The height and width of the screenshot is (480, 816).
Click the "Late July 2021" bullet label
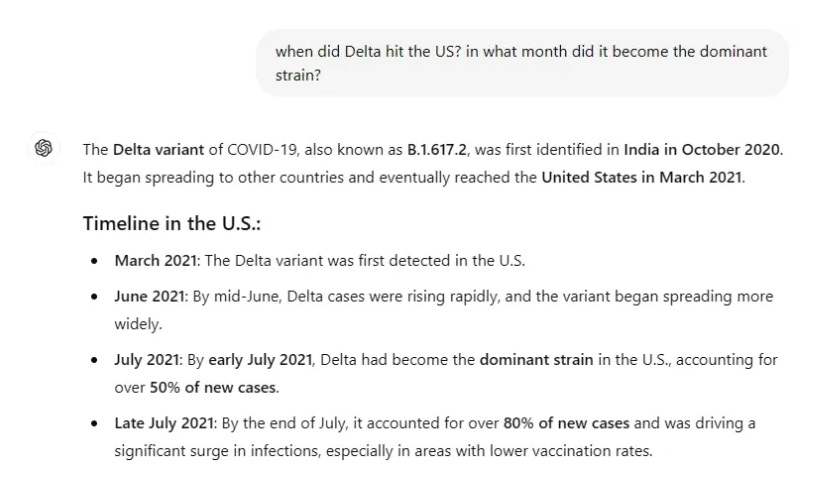(x=166, y=423)
